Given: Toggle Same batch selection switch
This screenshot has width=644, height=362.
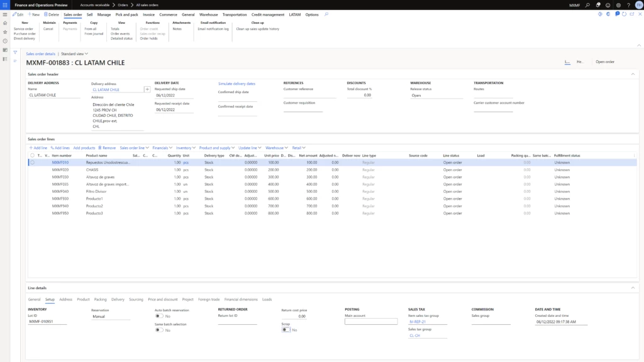Looking at the screenshot, I should tap(159, 330).
